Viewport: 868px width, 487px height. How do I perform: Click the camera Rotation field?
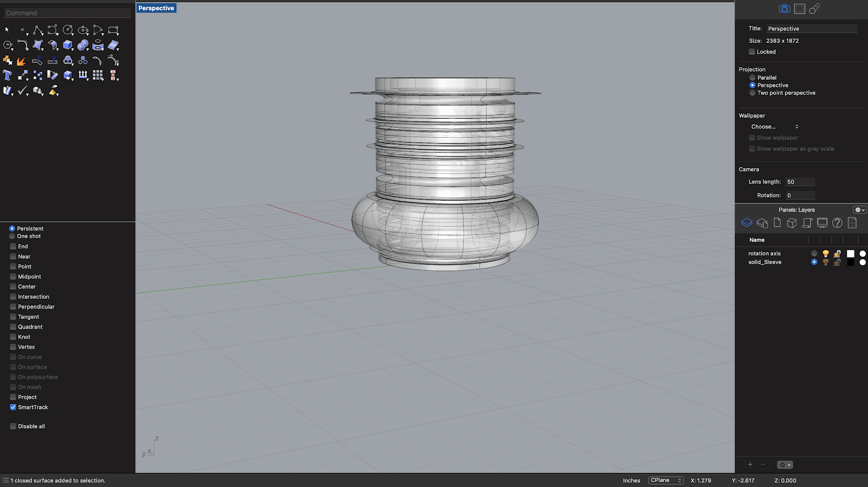coord(800,195)
